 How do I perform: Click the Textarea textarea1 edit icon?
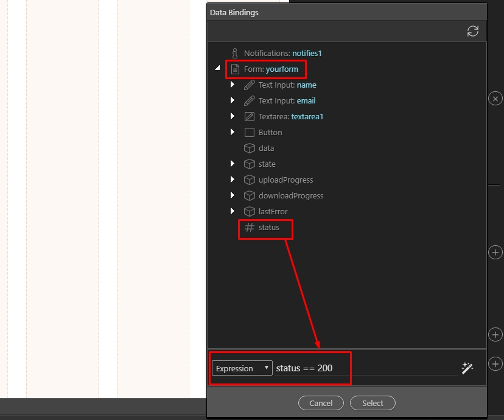249,117
